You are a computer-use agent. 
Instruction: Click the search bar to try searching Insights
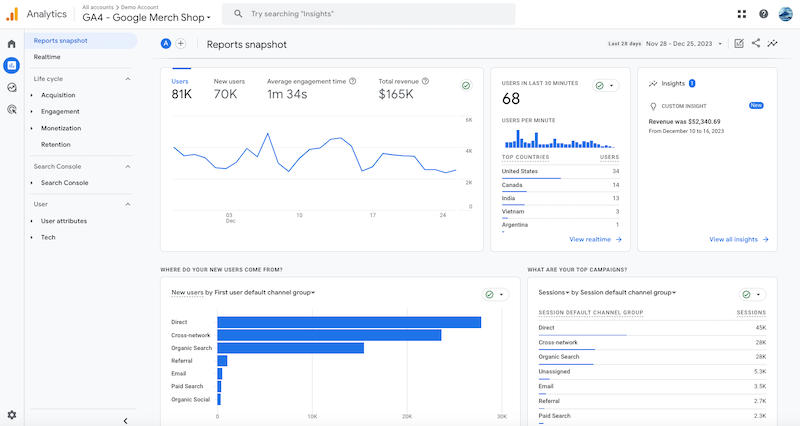368,14
